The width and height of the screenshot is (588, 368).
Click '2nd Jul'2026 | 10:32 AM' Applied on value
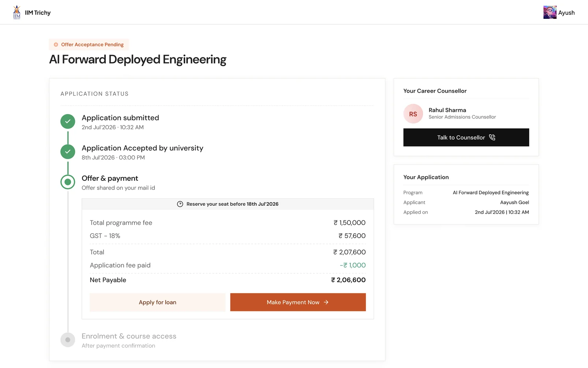(x=502, y=212)
